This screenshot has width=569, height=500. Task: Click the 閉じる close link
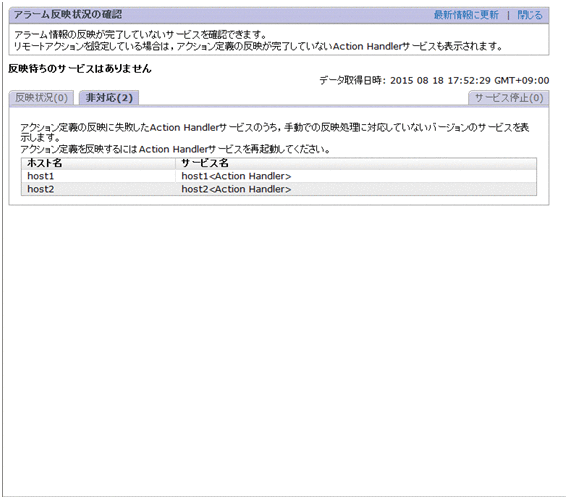point(530,15)
